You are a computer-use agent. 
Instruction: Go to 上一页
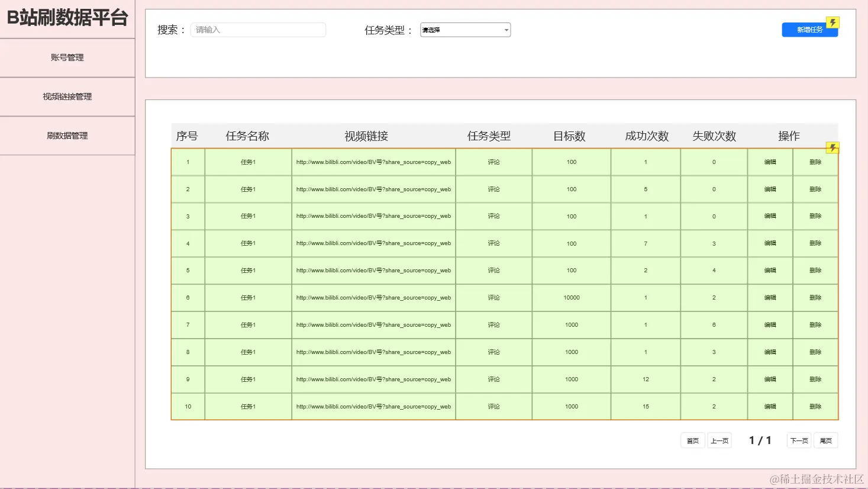click(x=719, y=440)
